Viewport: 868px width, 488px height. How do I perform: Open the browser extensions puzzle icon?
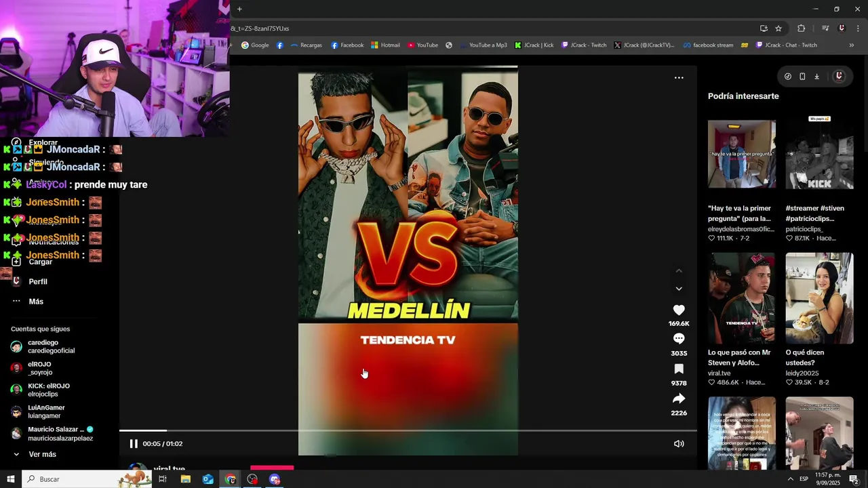(x=802, y=28)
